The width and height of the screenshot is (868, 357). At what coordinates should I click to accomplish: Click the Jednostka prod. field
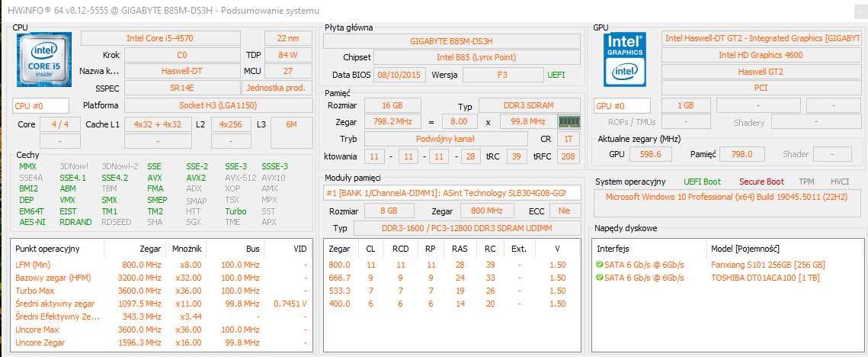click(277, 88)
